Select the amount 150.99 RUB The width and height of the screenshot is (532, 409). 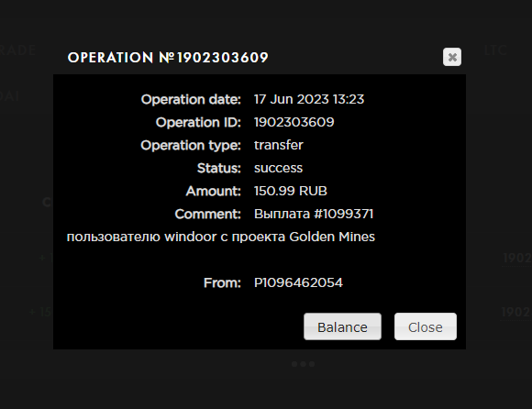point(291,191)
